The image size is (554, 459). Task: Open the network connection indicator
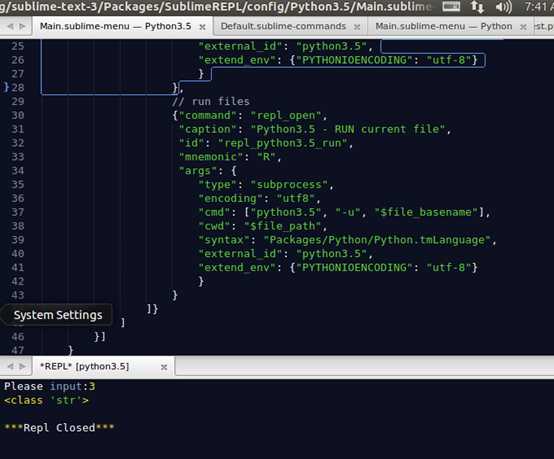tap(477, 7)
